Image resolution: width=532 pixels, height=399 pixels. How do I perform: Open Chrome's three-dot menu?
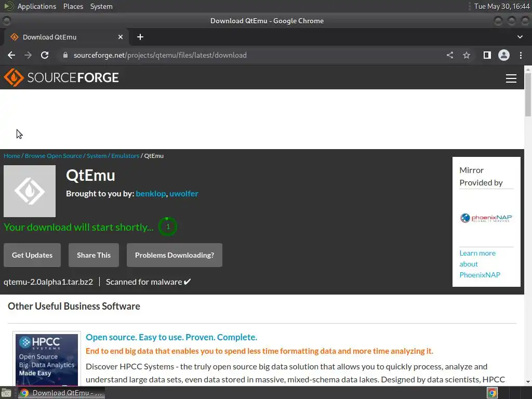point(521,55)
